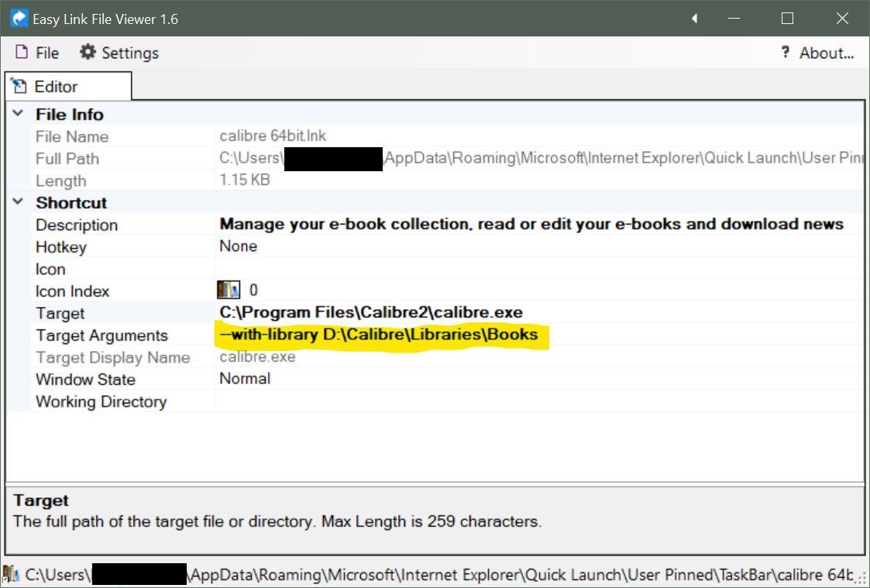The height and width of the screenshot is (588, 870).
Task: Click the left arrow in the title bar
Action: [694, 19]
